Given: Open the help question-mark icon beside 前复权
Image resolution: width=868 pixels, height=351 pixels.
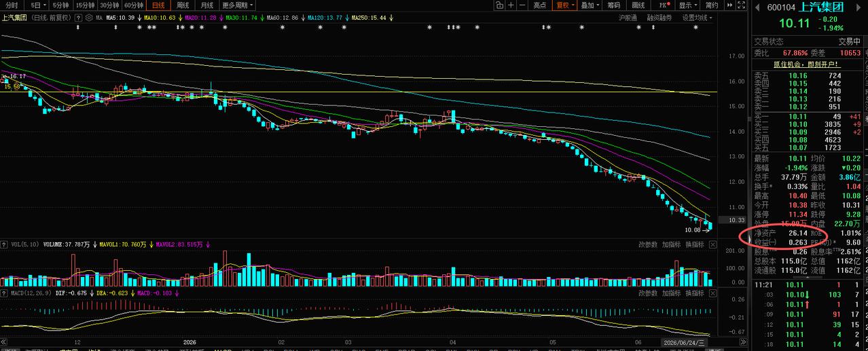Looking at the screenshot, I should (78, 18).
